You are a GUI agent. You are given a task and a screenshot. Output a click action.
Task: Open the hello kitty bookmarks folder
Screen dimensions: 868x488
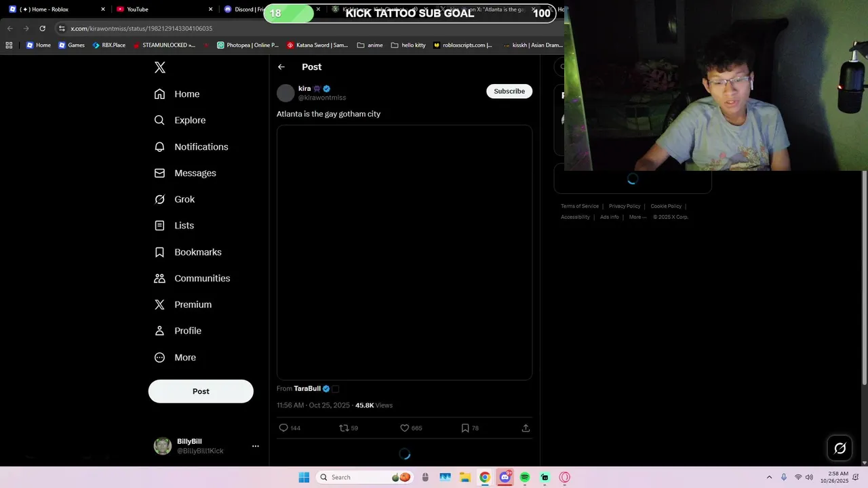coord(408,45)
